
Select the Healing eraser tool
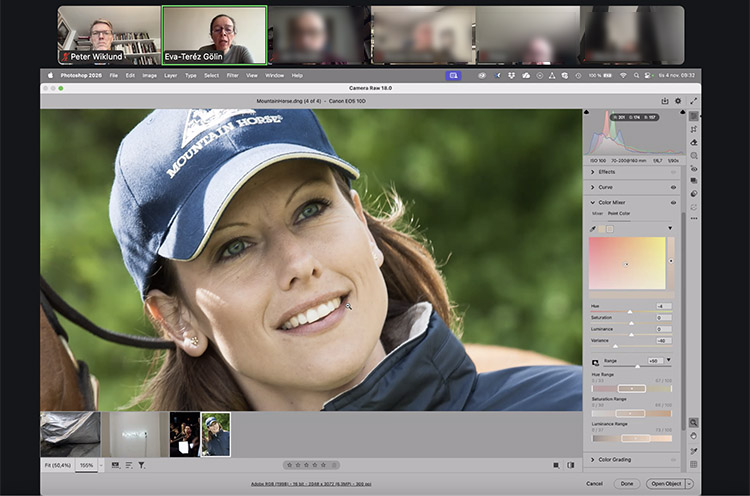(x=694, y=143)
